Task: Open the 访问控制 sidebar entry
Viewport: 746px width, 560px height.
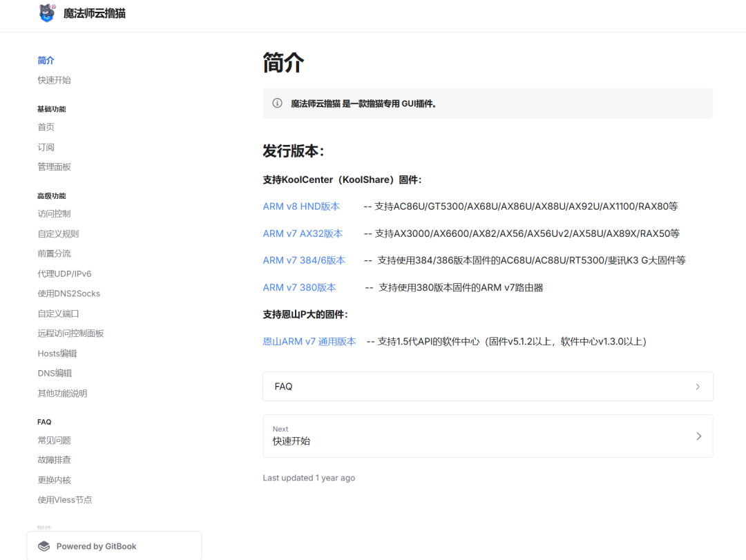Action: pos(55,213)
